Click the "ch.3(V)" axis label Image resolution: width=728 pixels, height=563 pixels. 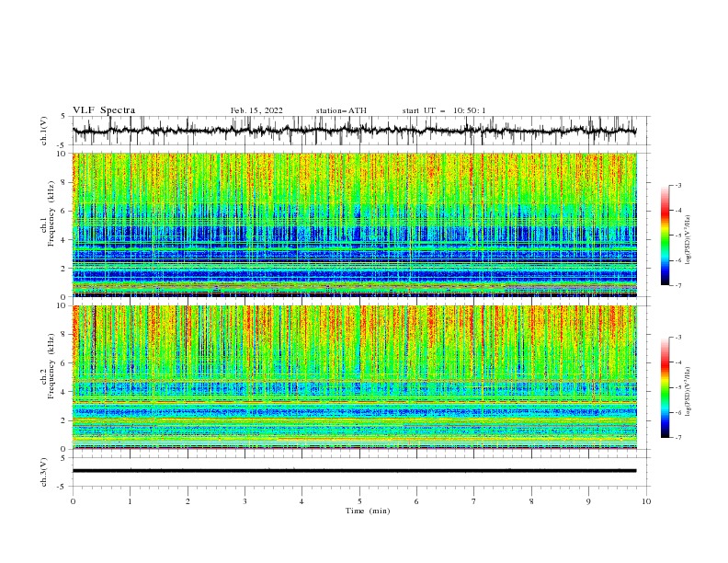[x=44, y=472]
